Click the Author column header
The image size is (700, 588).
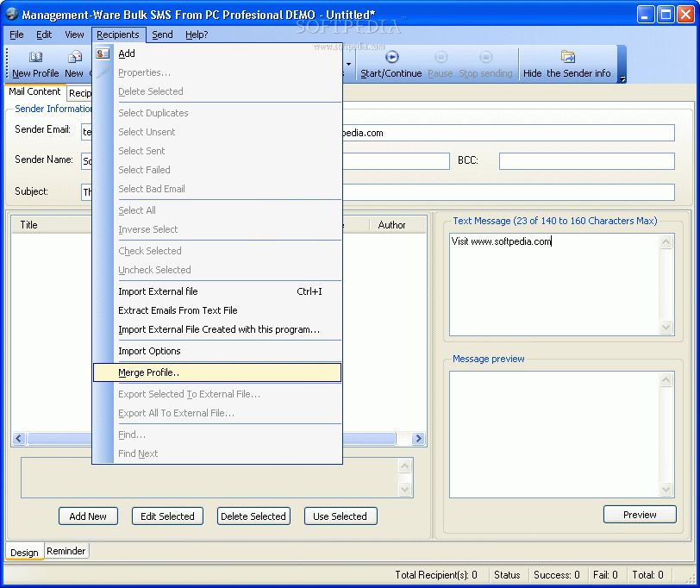click(397, 225)
